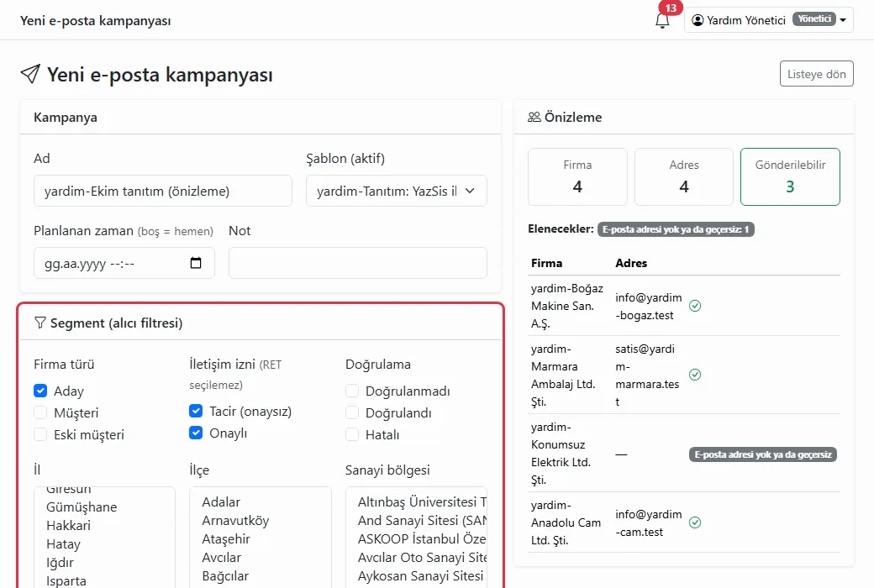Uncheck the Onaylı checkbox
874x588 pixels.
pos(196,433)
